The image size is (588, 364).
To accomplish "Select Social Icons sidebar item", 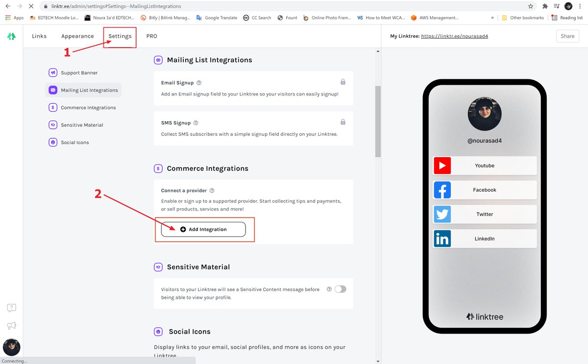I will point(69,143).
